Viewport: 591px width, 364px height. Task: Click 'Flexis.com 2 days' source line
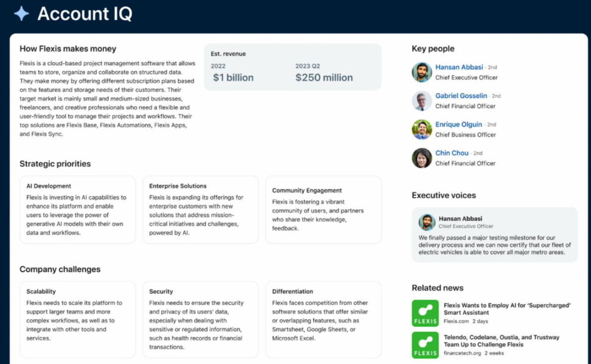(466, 321)
